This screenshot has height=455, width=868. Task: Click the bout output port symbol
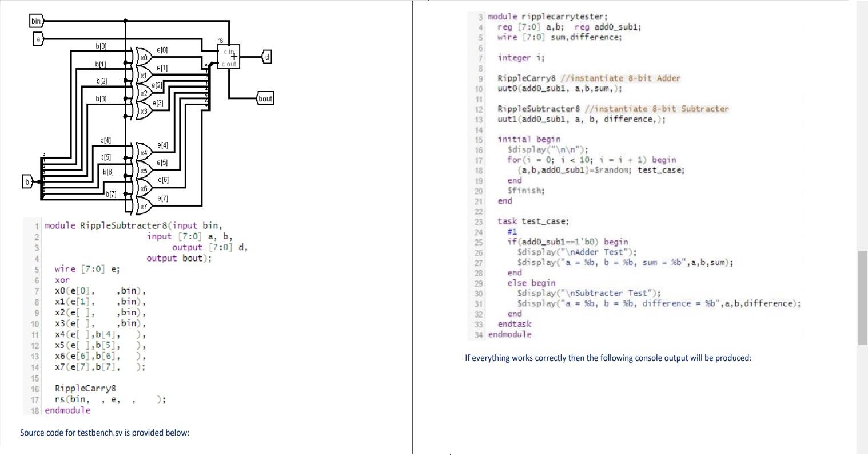pos(265,98)
